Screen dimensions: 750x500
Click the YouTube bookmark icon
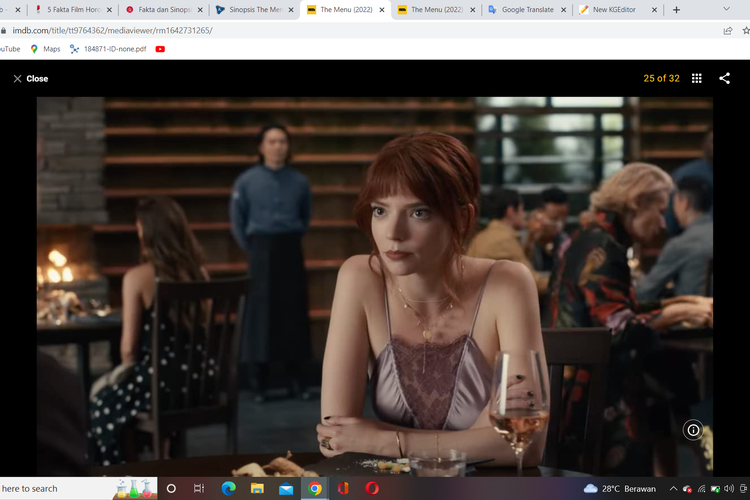point(160,48)
